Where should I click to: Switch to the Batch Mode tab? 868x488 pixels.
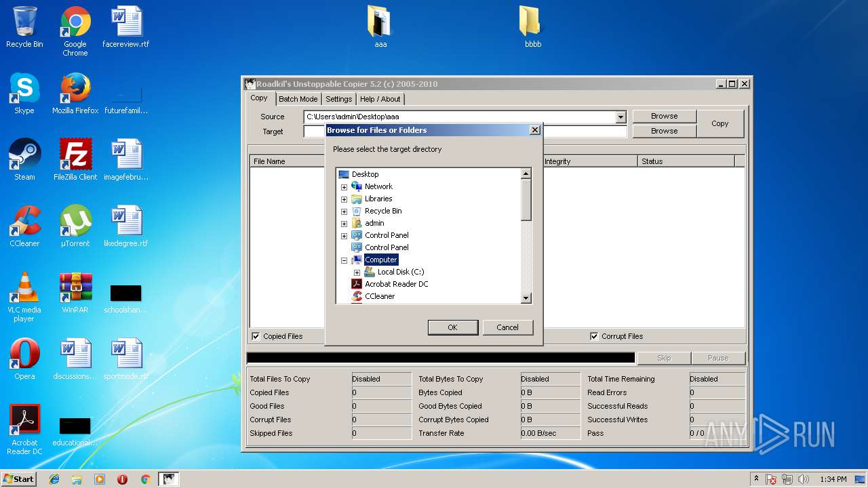298,99
